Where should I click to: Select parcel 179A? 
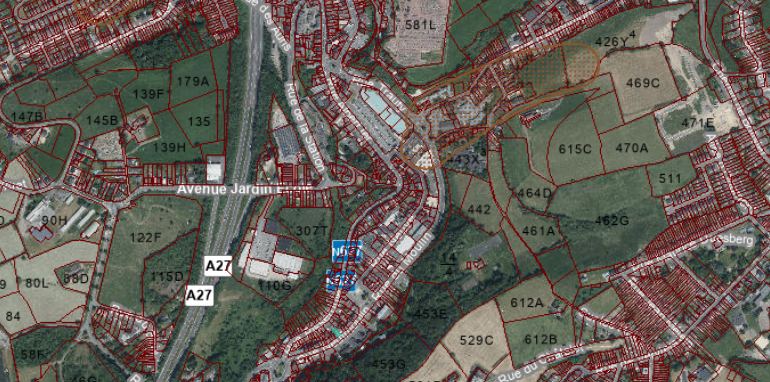tap(193, 82)
